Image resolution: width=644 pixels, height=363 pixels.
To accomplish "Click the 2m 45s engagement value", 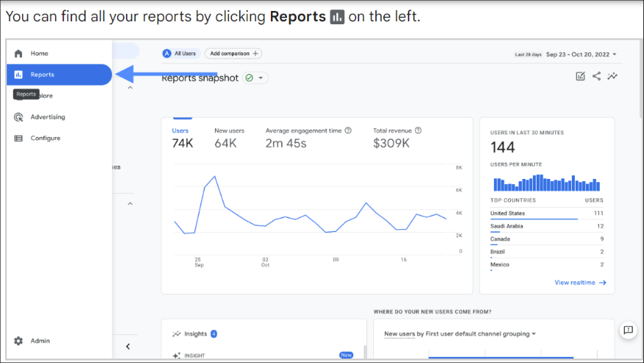I will 286,143.
